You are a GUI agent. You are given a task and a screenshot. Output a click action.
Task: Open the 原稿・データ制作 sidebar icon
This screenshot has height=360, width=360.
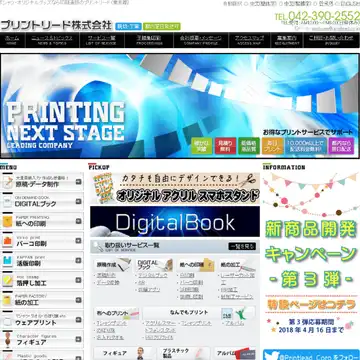(x=7, y=182)
